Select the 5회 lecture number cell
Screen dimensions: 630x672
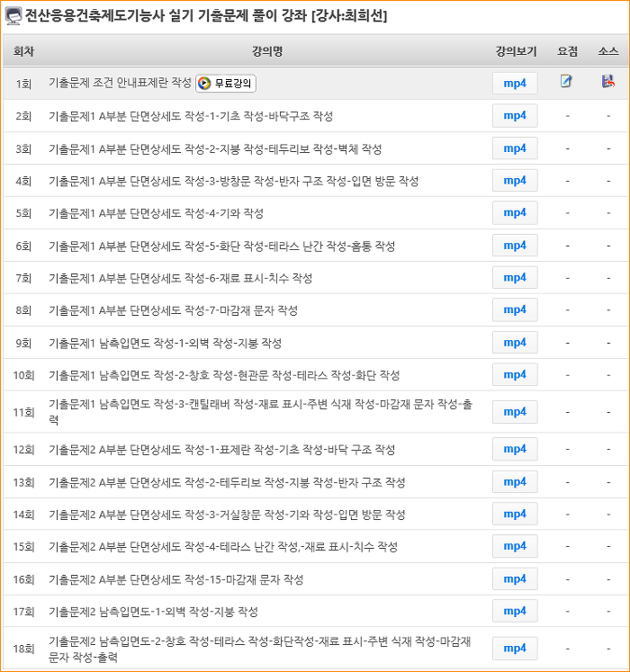[23, 213]
